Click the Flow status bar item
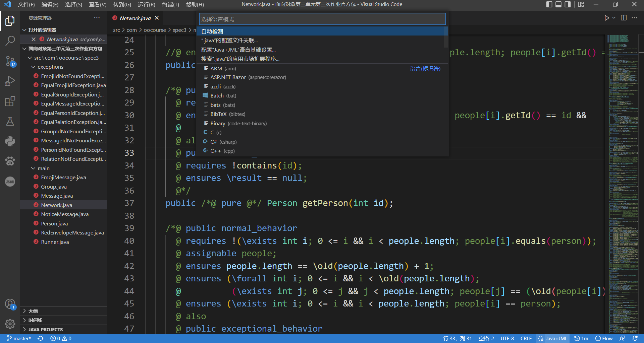This screenshot has height=343, width=644. pyautogui.click(x=604, y=339)
